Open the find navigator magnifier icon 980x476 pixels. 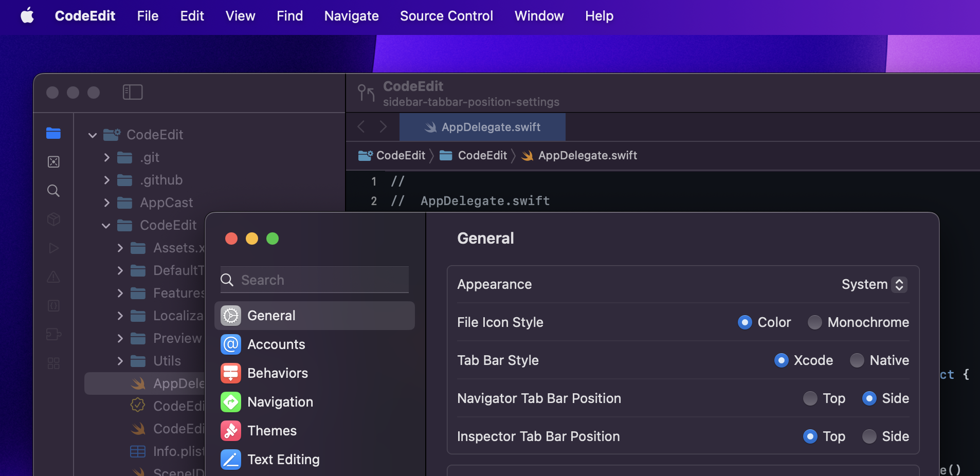(53, 191)
